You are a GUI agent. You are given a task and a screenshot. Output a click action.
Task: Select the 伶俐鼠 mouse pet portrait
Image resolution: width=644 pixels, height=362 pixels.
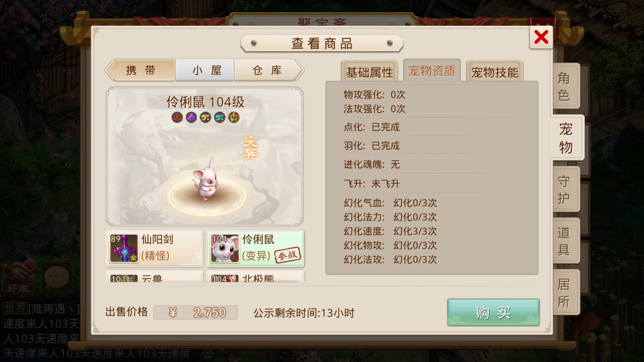(225, 248)
